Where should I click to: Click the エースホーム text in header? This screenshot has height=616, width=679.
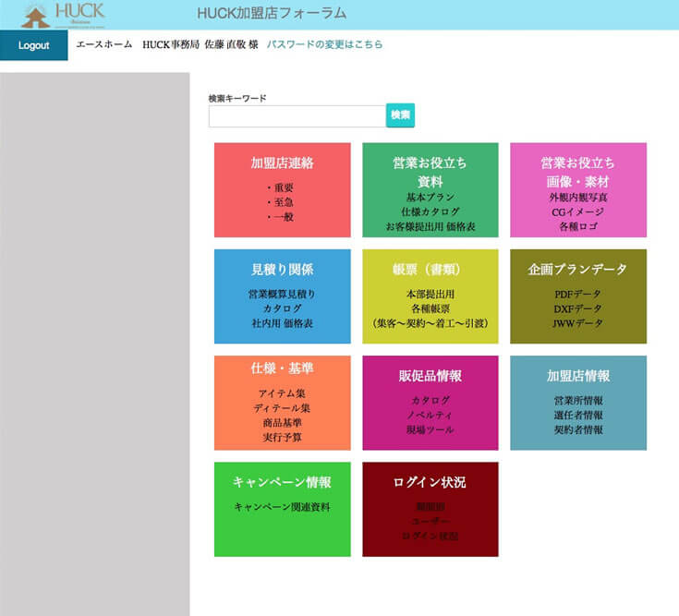[x=103, y=44]
